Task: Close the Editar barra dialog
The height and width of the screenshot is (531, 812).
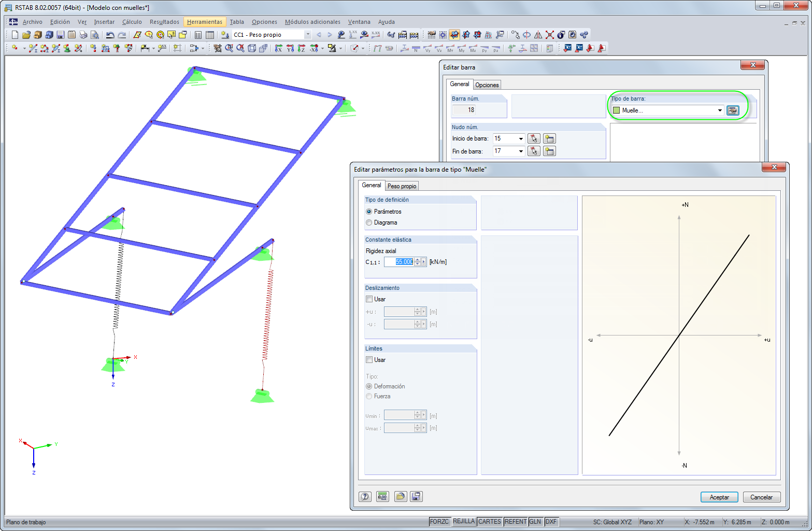Action: [753, 65]
